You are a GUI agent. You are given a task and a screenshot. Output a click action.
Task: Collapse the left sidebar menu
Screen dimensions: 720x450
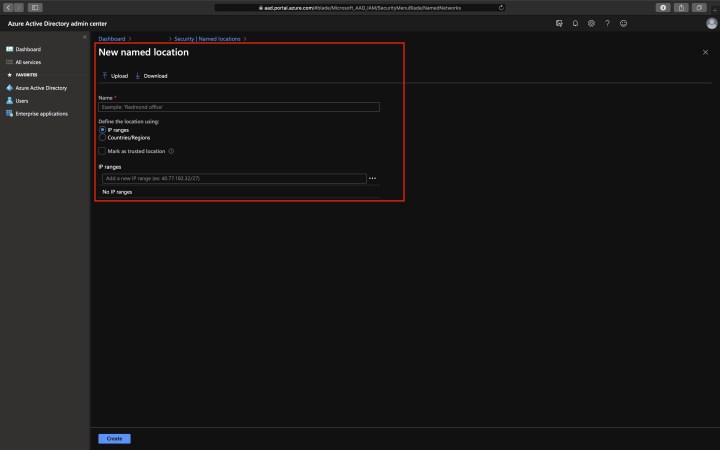[x=84, y=38]
